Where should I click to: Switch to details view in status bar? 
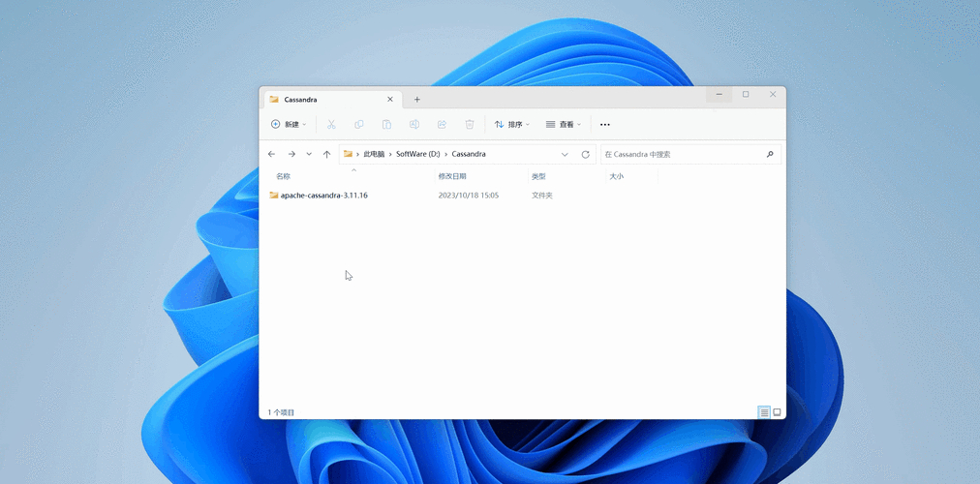764,412
